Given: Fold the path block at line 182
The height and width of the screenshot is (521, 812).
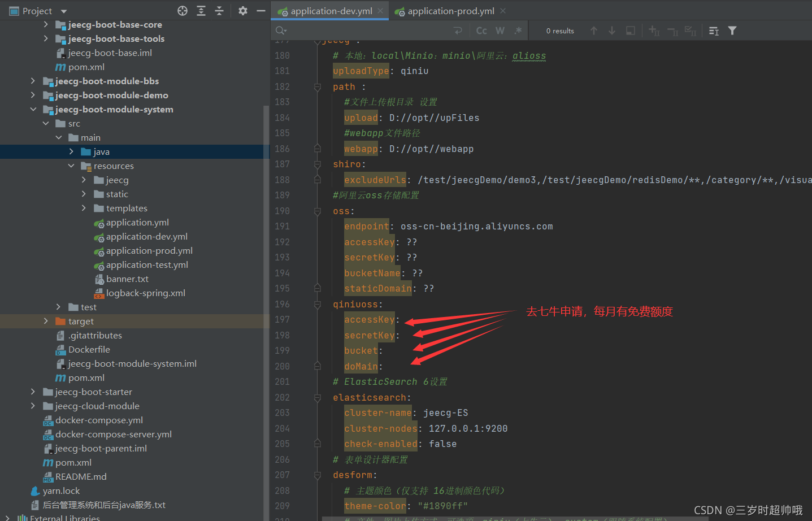Looking at the screenshot, I should [318, 87].
